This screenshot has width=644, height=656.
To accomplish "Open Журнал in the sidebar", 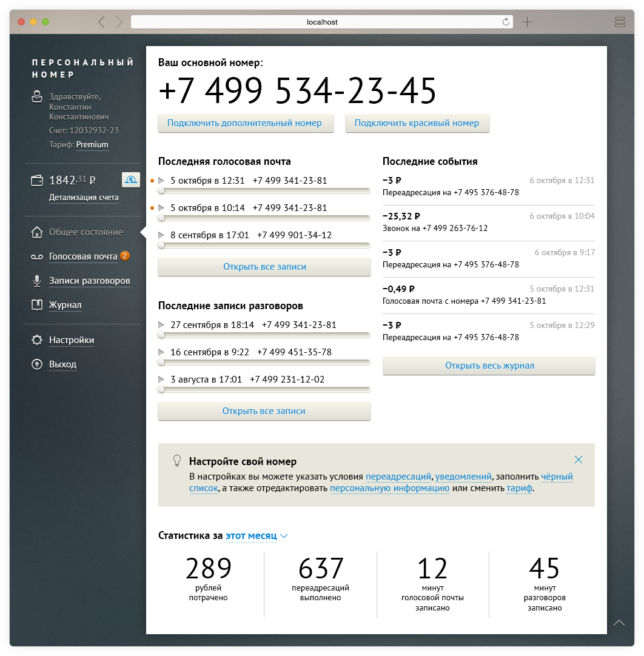I will [65, 305].
